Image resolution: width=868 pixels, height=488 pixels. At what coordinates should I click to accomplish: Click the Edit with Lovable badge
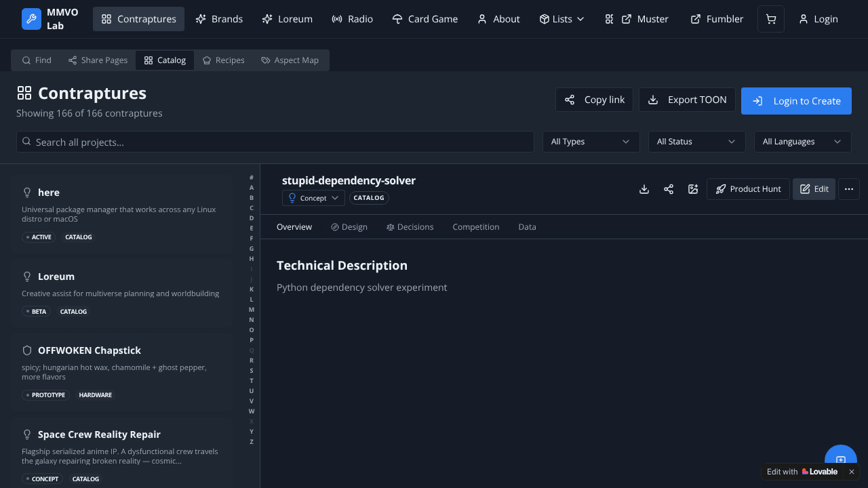tap(803, 472)
